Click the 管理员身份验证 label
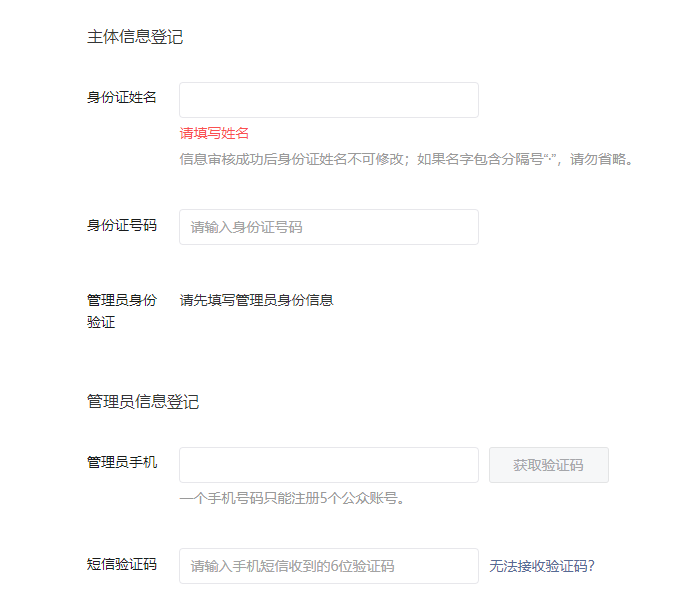The width and height of the screenshot is (685, 607). (x=122, y=310)
